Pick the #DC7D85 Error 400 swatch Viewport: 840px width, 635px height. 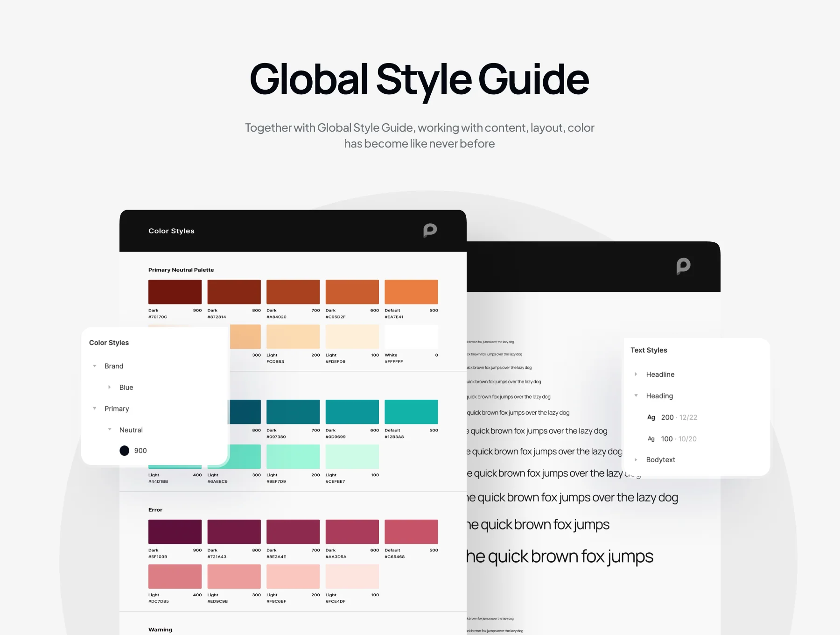[175, 577]
